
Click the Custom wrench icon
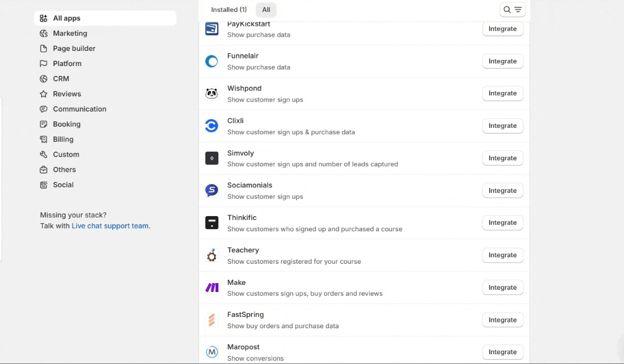(43, 154)
